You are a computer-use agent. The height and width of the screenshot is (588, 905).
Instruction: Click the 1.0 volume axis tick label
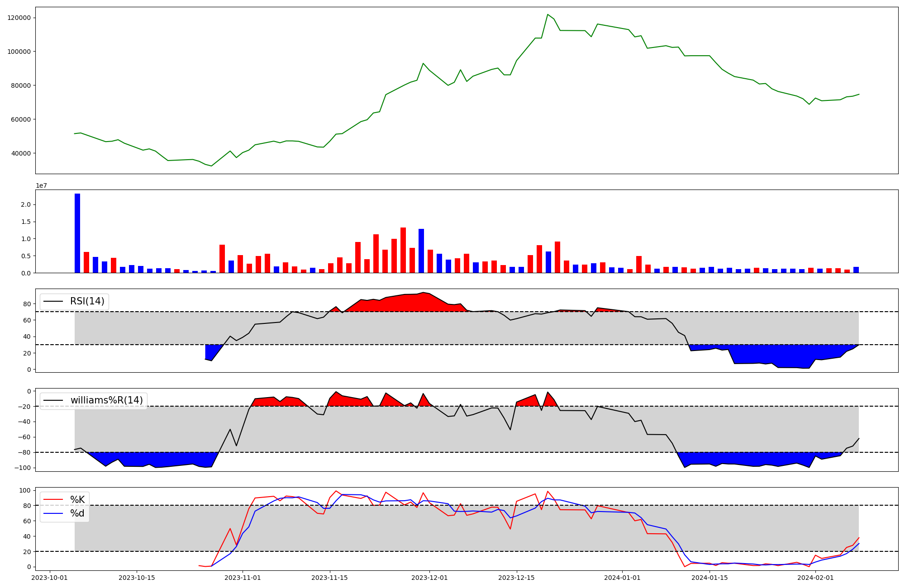(26, 239)
